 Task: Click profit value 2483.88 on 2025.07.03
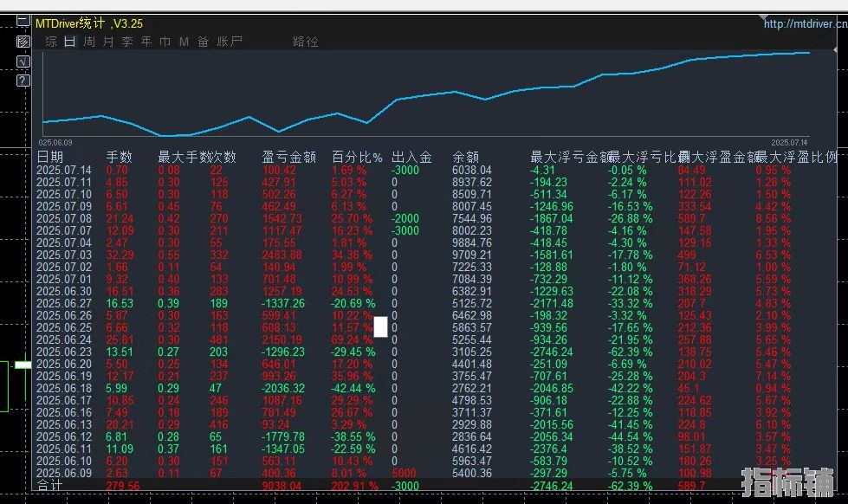282,255
